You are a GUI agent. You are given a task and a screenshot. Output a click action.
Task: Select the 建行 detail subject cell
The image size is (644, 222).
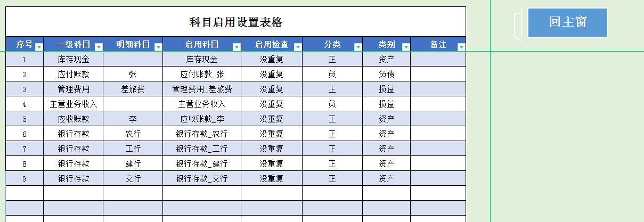point(133,163)
